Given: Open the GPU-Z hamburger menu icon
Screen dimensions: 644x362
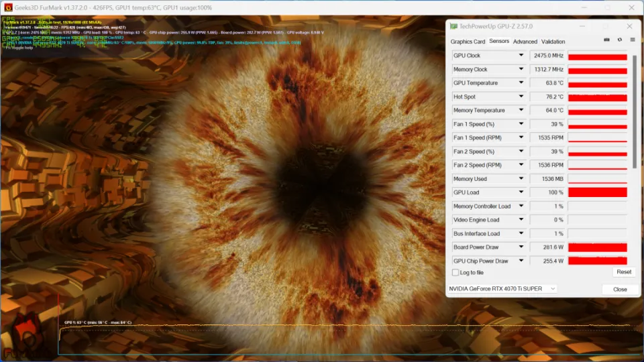Looking at the screenshot, I should coord(633,40).
